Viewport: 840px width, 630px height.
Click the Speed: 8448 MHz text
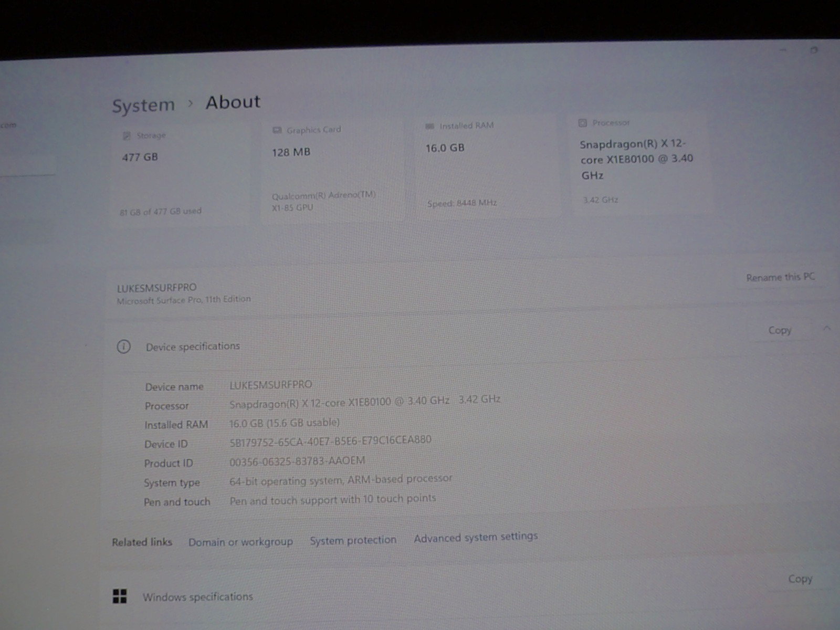tap(462, 203)
